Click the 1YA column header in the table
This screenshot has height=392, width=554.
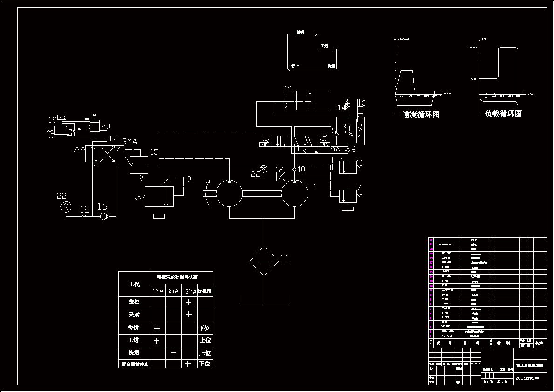[x=158, y=291]
